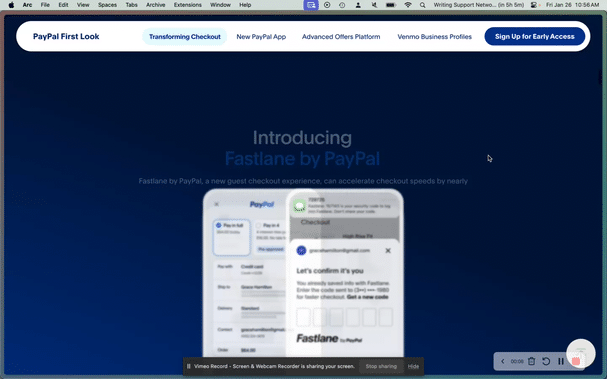
Task: Open the Archive menu
Action: (156, 5)
